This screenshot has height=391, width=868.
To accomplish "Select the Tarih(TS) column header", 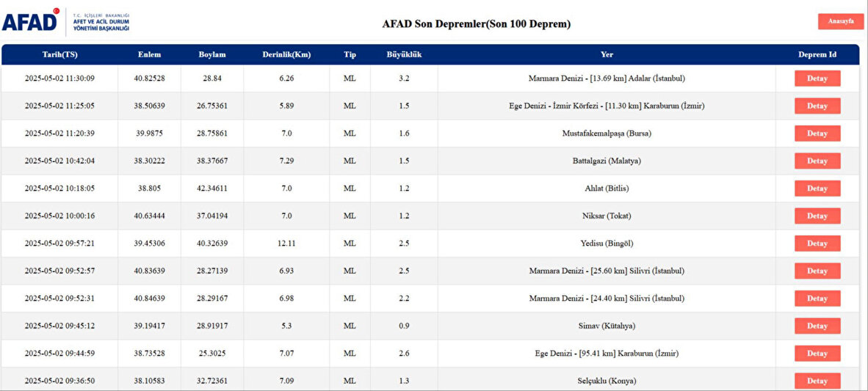I will [x=59, y=55].
